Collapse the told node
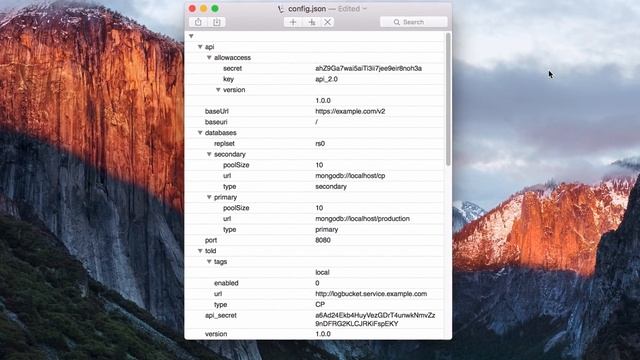 pyautogui.click(x=200, y=251)
